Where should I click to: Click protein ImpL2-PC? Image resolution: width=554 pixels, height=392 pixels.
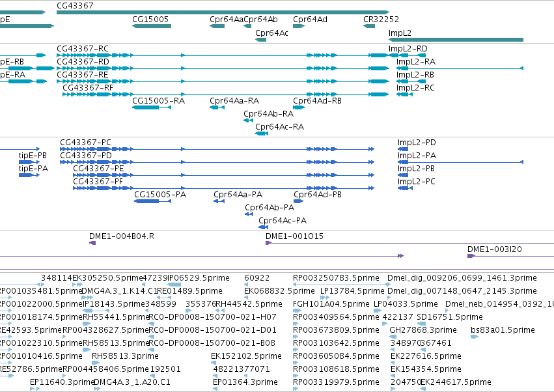point(405,188)
